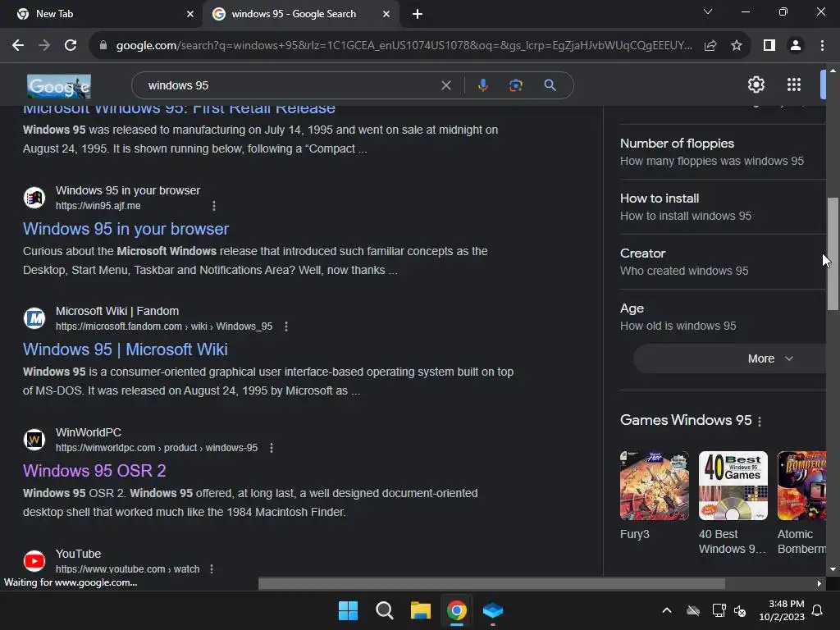Click the Chrome taskbar icon
This screenshot has width=840, height=630.
pos(456,610)
